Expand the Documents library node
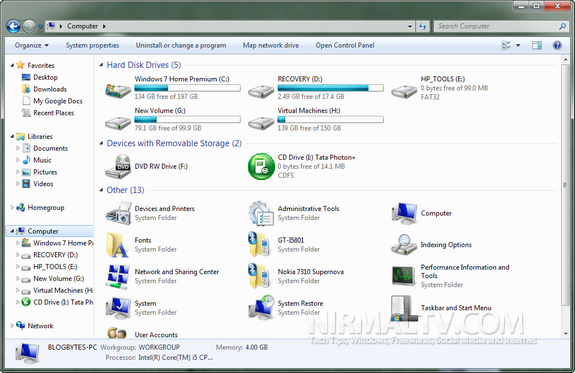575x373 pixels. [x=18, y=148]
